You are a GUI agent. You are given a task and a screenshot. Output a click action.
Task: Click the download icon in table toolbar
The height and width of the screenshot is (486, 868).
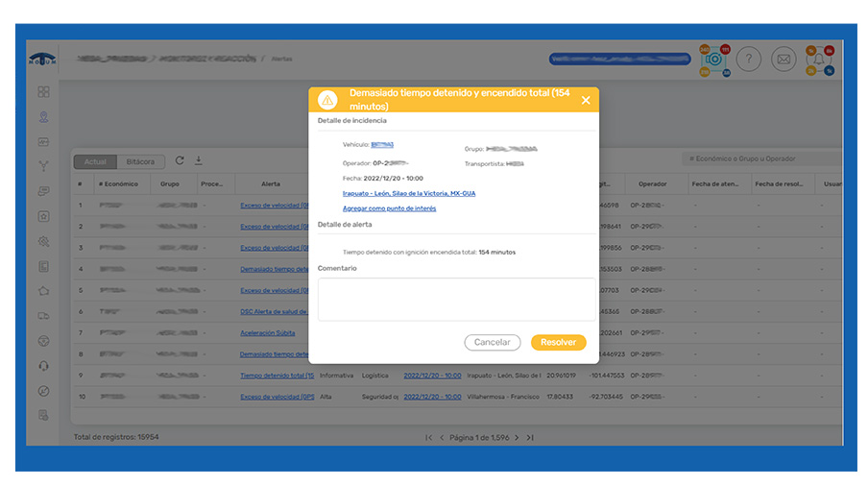pos(198,160)
